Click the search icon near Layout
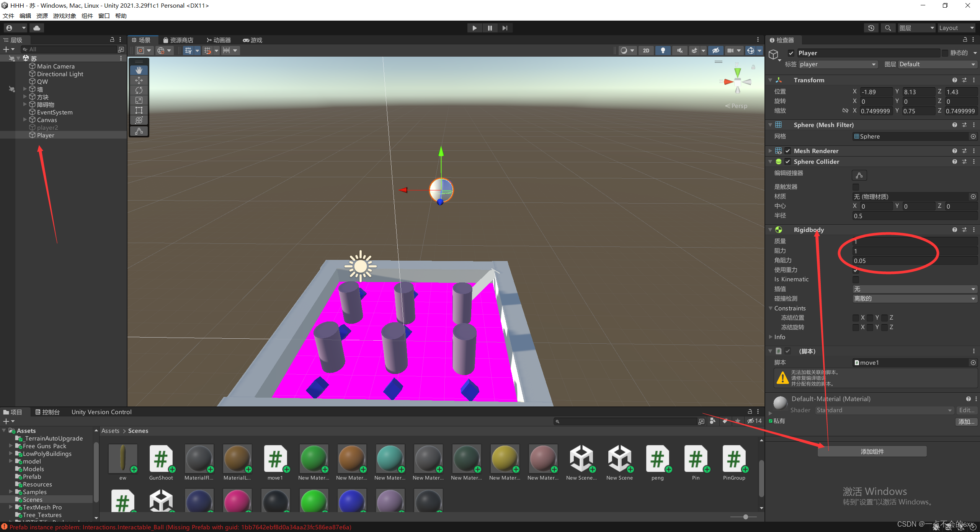The image size is (980, 532). [888, 28]
